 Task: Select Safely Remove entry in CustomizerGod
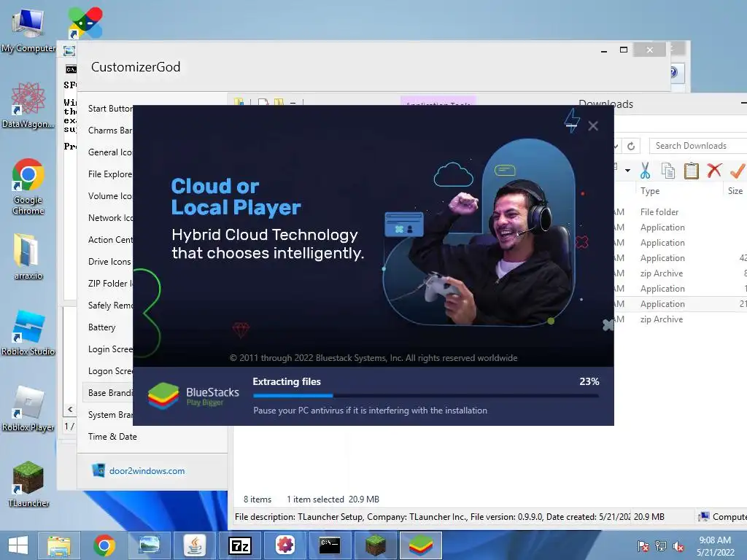(x=110, y=306)
